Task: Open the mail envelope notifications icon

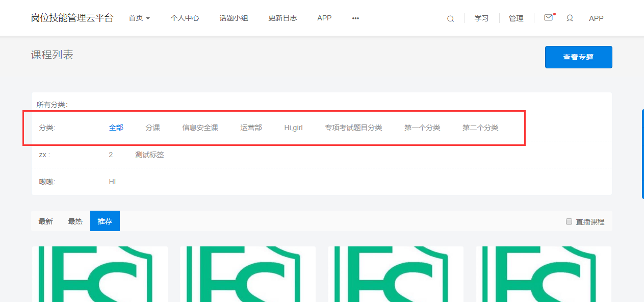Action: coord(549,17)
